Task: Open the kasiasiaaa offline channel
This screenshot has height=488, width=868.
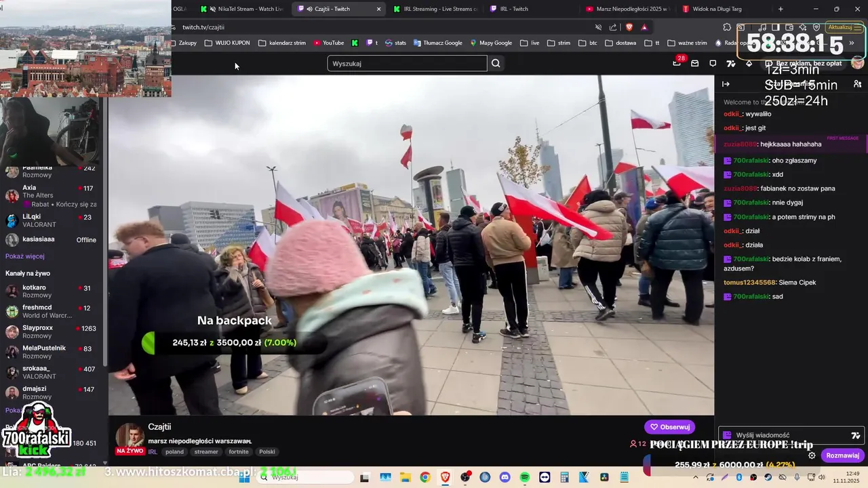Action: [x=52, y=239]
